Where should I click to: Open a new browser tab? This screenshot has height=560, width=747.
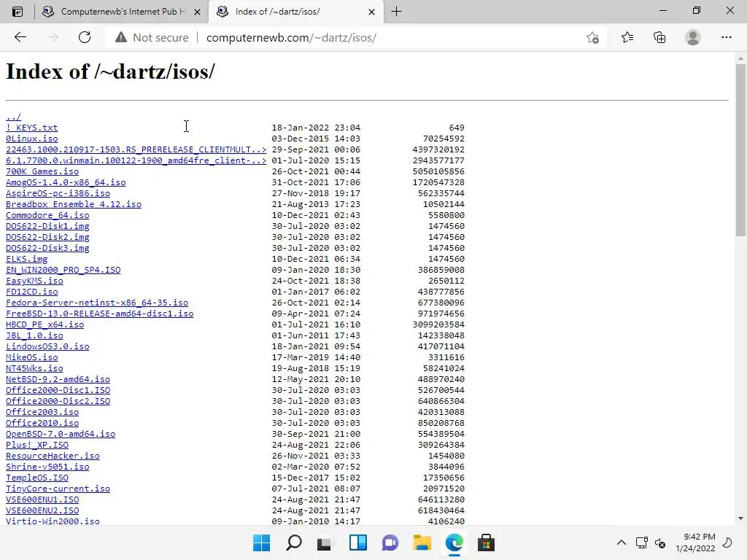[396, 12]
